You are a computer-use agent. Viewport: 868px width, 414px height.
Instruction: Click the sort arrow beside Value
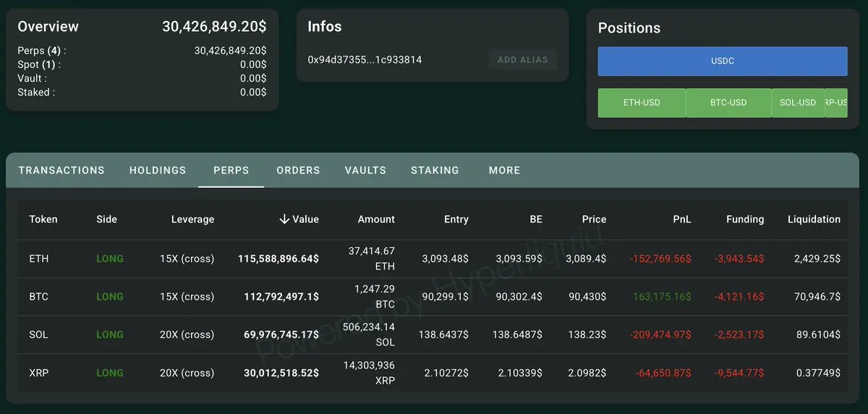click(x=284, y=220)
